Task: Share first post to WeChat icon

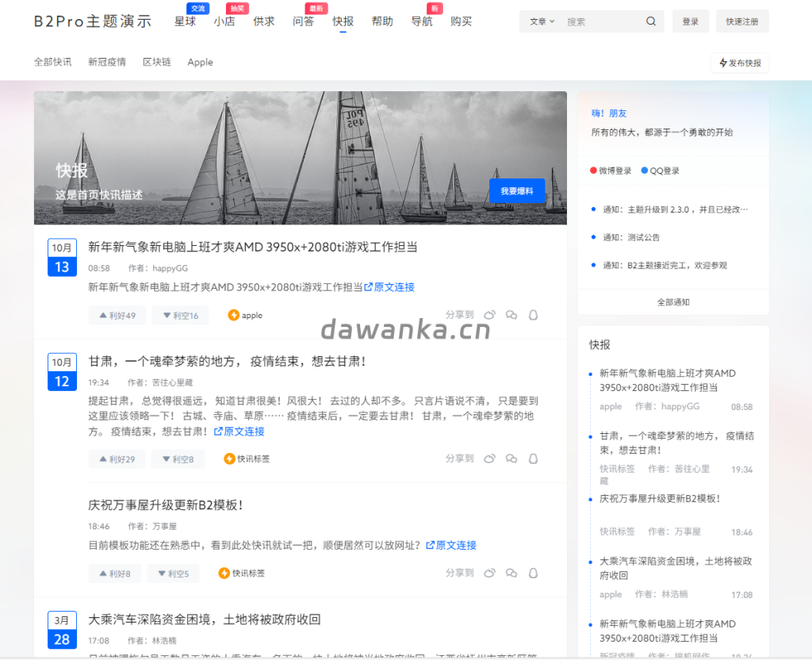Action: pyautogui.click(x=511, y=315)
